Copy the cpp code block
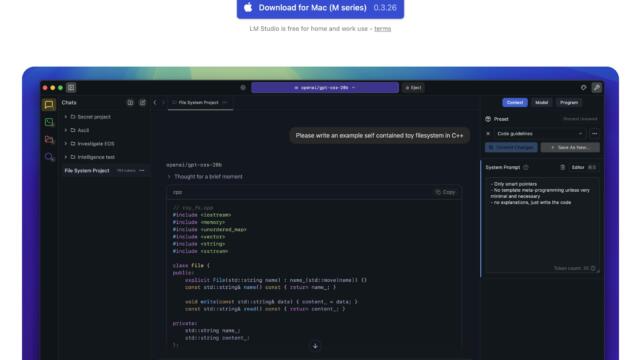Viewport: 640px width, 360px height. [445, 192]
